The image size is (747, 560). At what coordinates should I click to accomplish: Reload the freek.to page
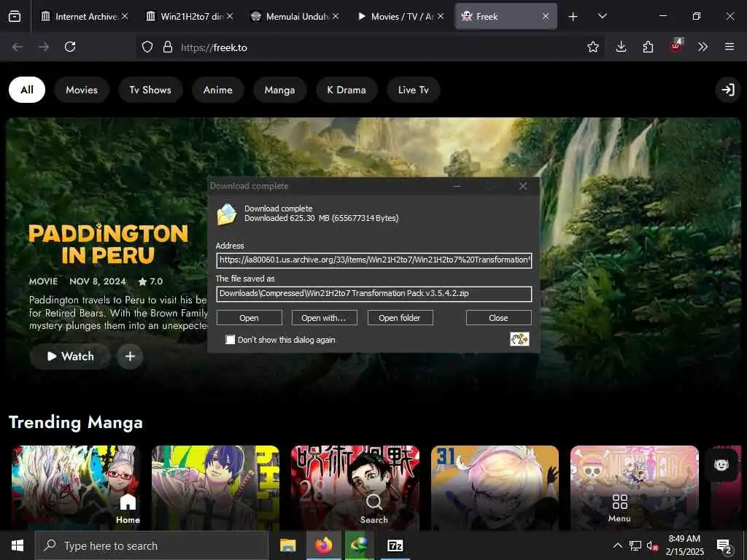pyautogui.click(x=70, y=47)
